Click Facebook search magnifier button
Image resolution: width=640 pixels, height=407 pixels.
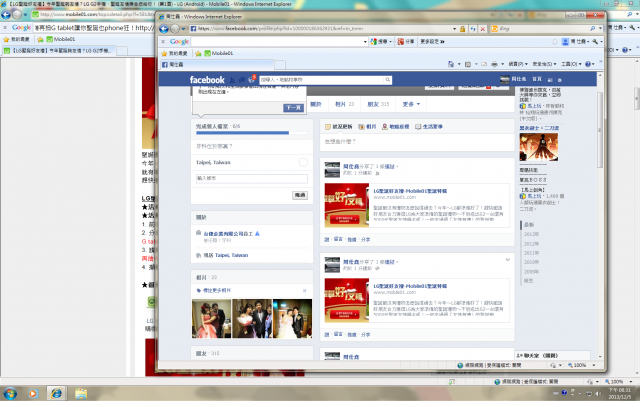(x=388, y=80)
